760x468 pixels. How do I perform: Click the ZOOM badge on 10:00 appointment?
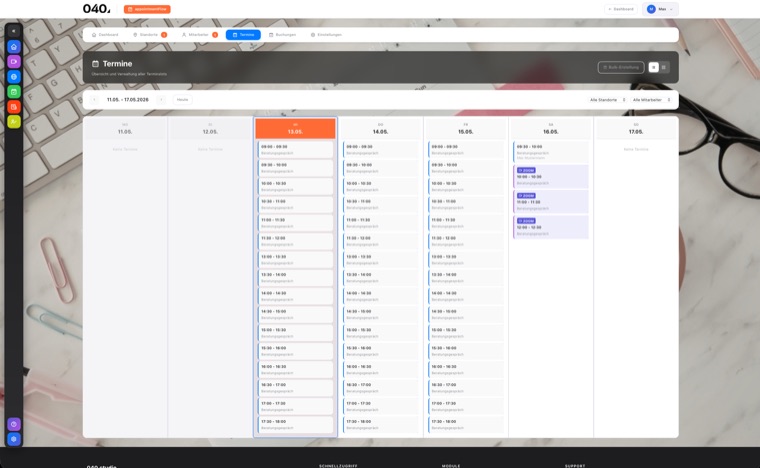point(526,171)
